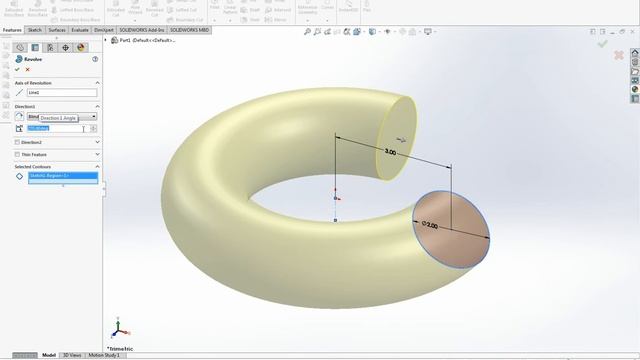Open Design Library icon in task pane
640x360 pixels.
point(635,62)
